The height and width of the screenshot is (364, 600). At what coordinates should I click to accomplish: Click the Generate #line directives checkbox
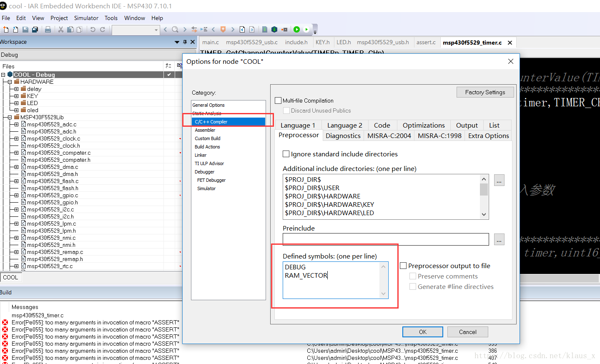coord(413,286)
